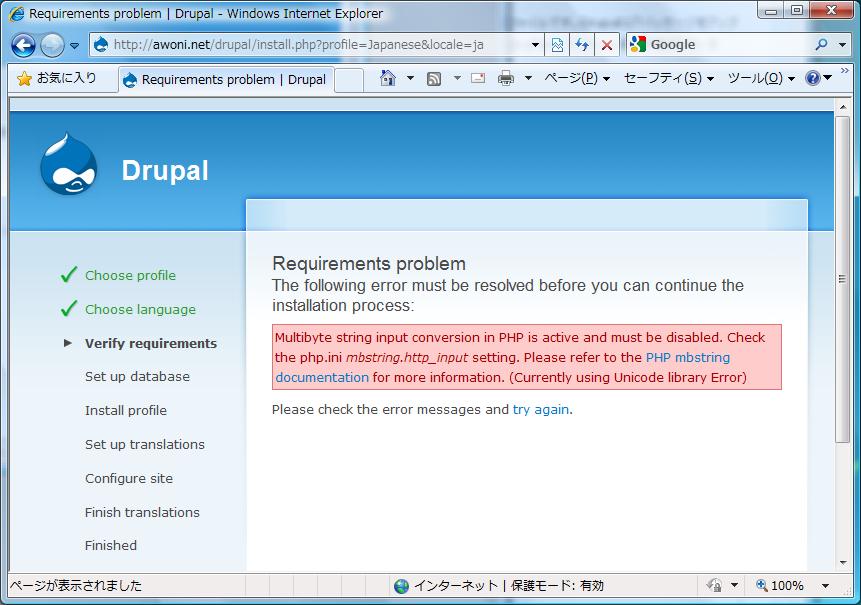The image size is (861, 605).
Task: Expand the Home button dropdown arrow
Action: [x=410, y=79]
